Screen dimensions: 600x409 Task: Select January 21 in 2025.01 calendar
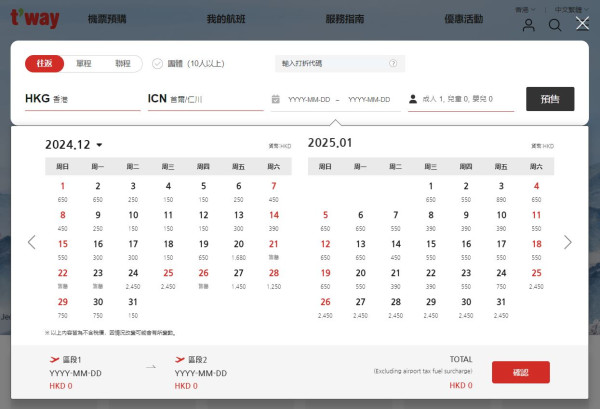pyautogui.click(x=396, y=279)
